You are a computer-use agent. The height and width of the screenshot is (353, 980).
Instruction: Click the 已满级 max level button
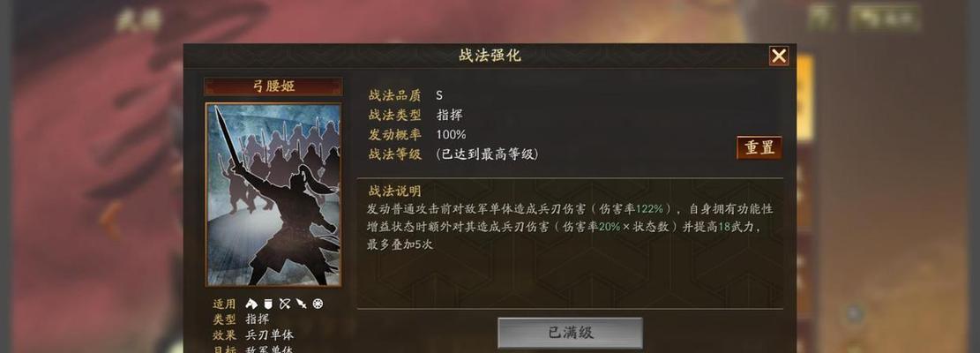pos(570,333)
